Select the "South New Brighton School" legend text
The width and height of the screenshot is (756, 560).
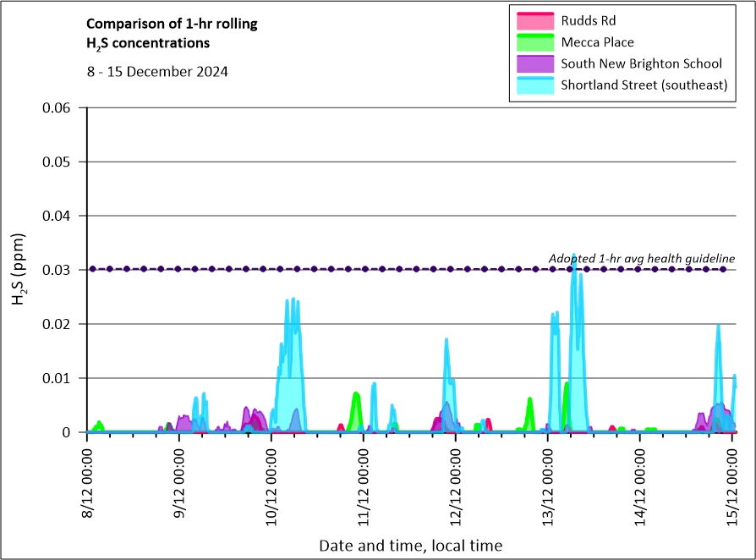click(641, 64)
